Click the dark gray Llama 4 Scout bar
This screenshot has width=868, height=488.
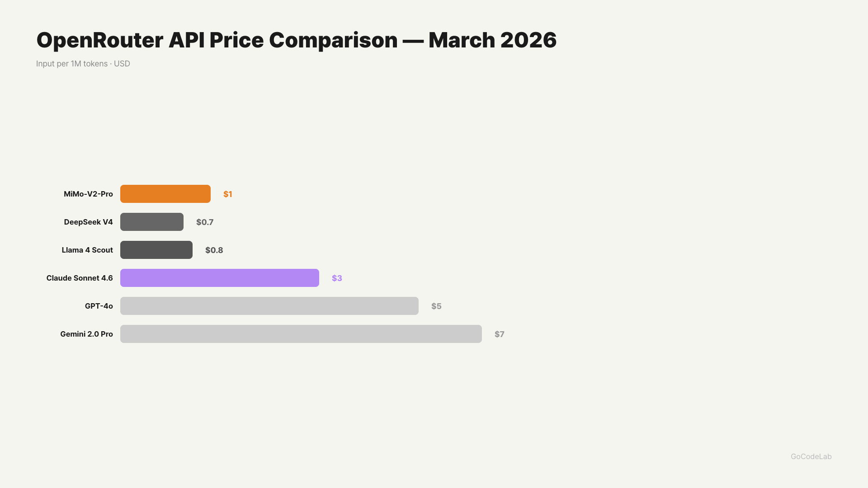click(156, 250)
